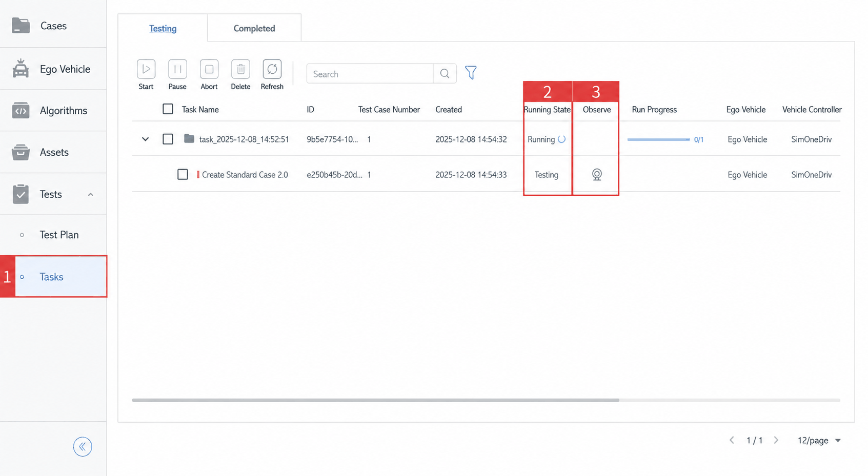Open Cases from sidebar folder icon
Image resolution: width=868 pixels, height=476 pixels.
tap(21, 26)
